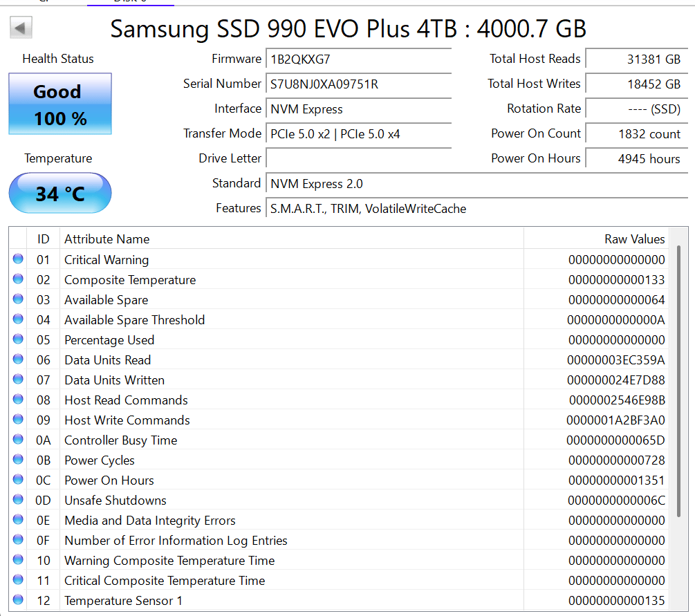Image resolution: width=695 pixels, height=616 pixels.
Task: Click the status dot for Controller Busy Time
Action: tap(18, 439)
